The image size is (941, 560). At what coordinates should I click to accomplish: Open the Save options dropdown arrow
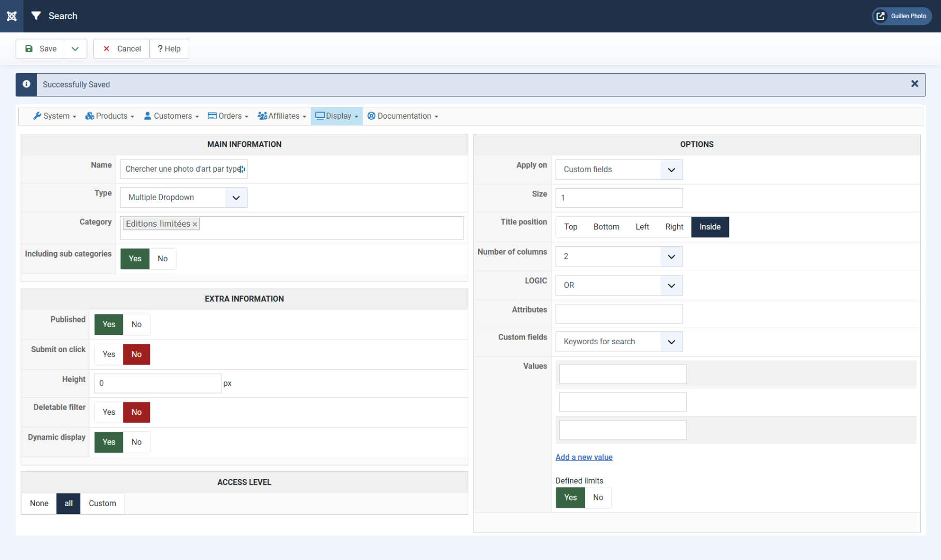click(x=75, y=49)
